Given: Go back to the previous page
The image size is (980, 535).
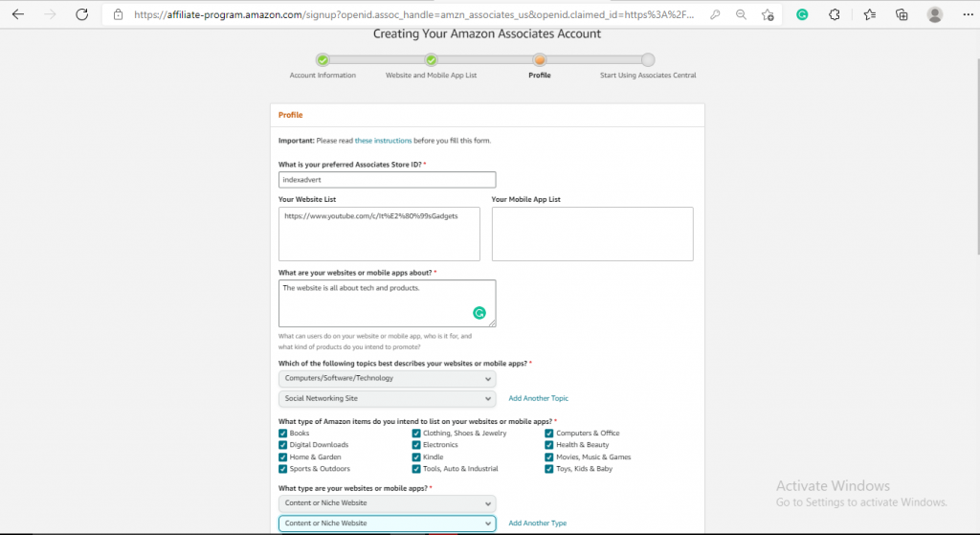Looking at the screenshot, I should 18,14.
